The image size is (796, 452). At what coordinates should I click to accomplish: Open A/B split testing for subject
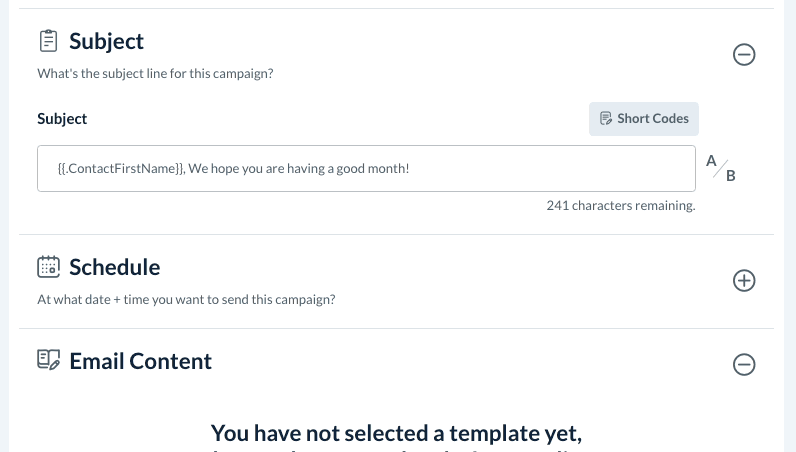(721, 168)
